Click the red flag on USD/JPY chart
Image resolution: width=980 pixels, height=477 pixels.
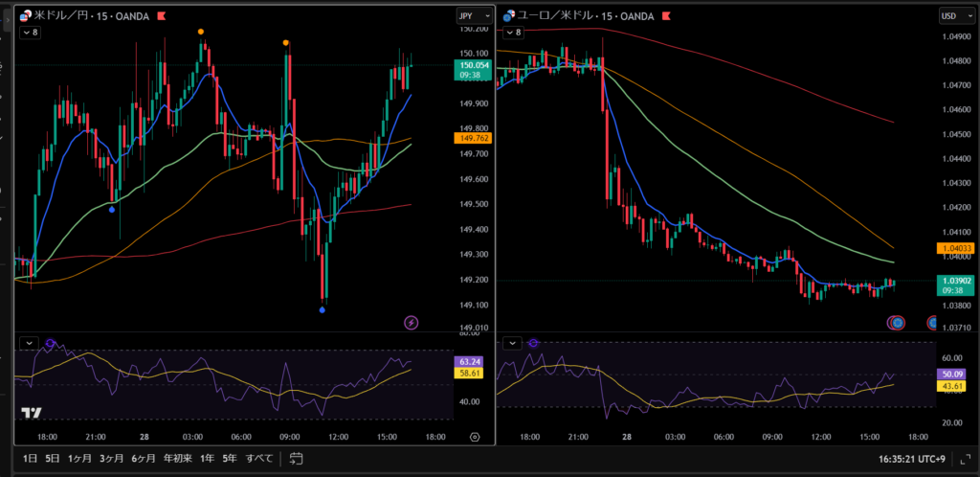(161, 16)
